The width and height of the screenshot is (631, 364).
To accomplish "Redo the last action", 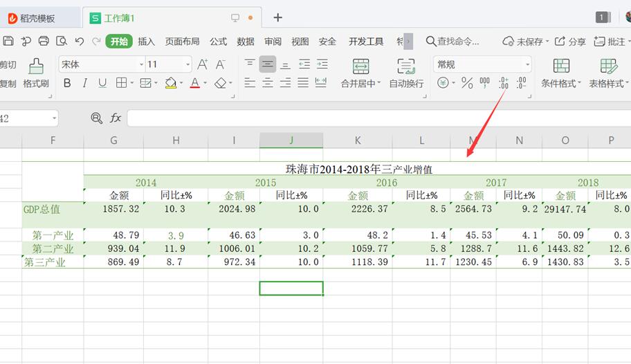I will [96, 41].
